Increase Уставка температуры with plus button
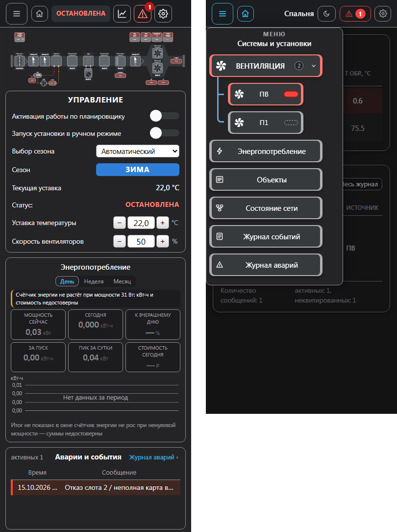 163,223
